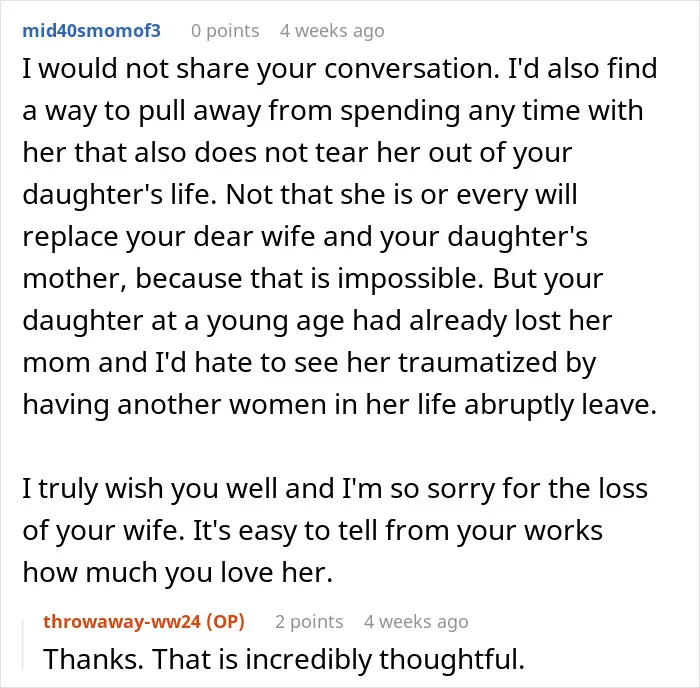This screenshot has height=688, width=700.
Task: Click the word "impossible" in the comment
Action: coord(410,278)
